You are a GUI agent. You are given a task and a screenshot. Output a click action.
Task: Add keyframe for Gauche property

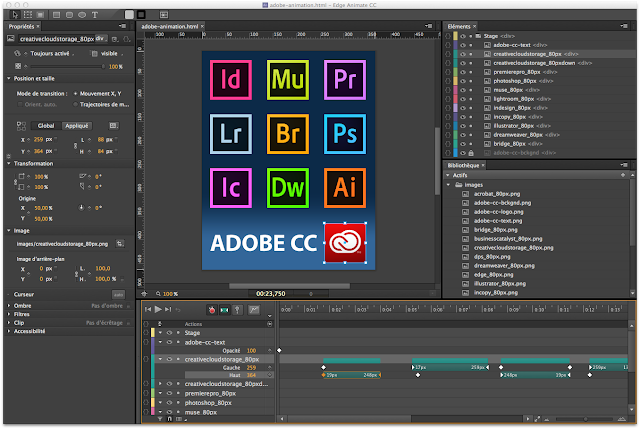click(x=270, y=368)
